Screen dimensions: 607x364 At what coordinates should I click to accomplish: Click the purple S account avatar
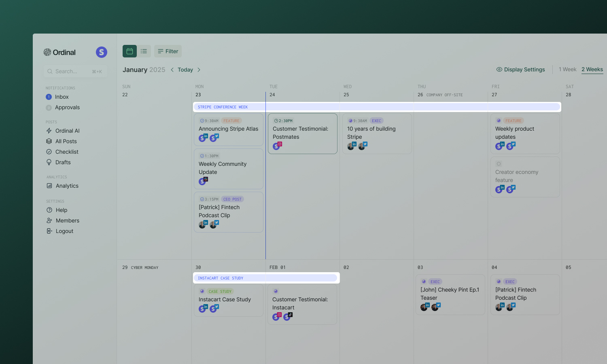(x=102, y=52)
